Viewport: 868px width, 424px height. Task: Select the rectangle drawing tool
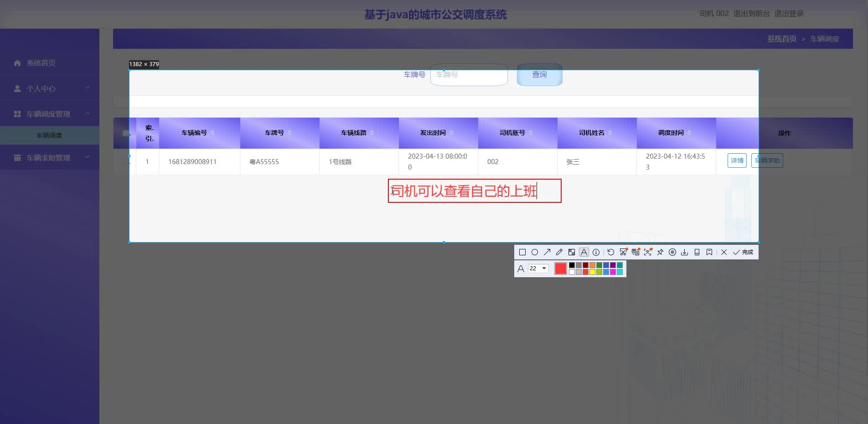coord(522,252)
